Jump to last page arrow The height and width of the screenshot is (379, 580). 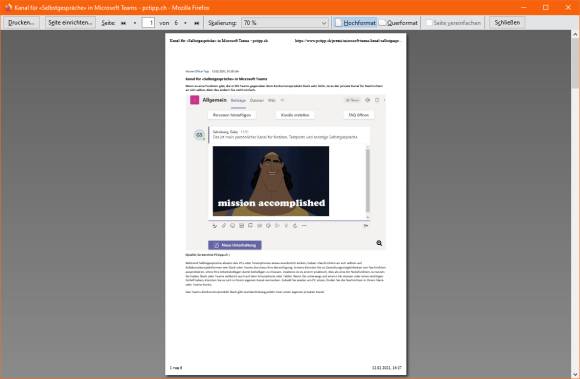[196, 23]
